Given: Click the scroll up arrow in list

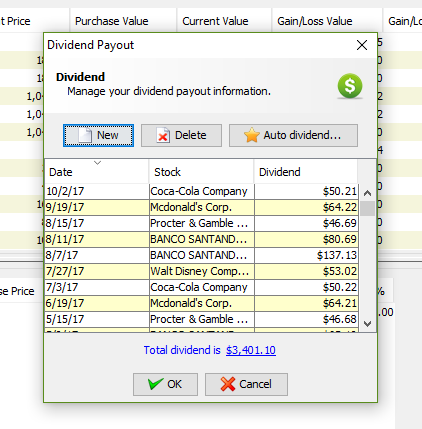Looking at the screenshot, I should tap(367, 193).
